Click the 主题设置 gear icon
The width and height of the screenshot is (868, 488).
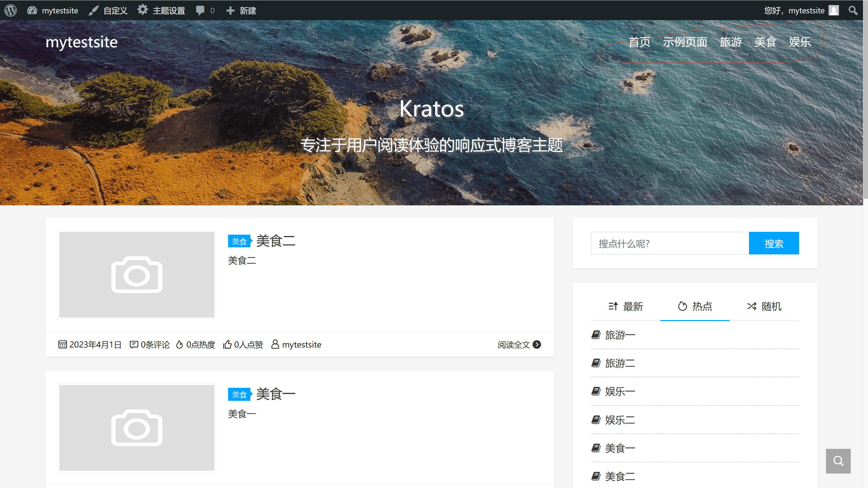pyautogui.click(x=143, y=10)
